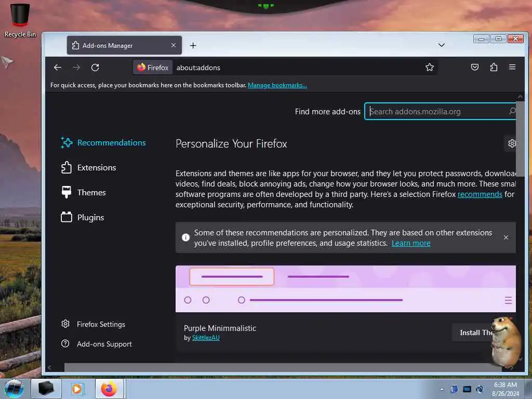Close the Add-ons Manager tab
Screen dimensions: 532x399
174,45
